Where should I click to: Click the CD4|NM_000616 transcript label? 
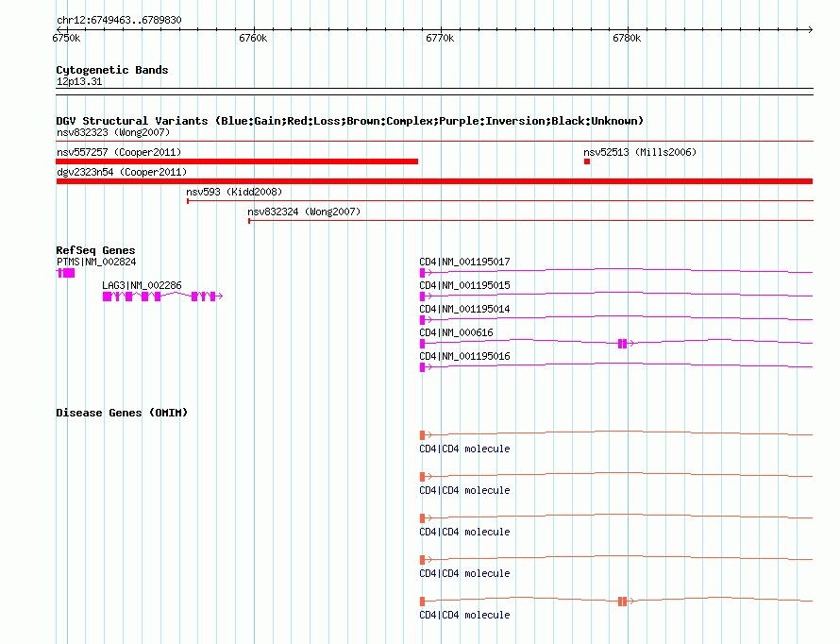pos(456,332)
